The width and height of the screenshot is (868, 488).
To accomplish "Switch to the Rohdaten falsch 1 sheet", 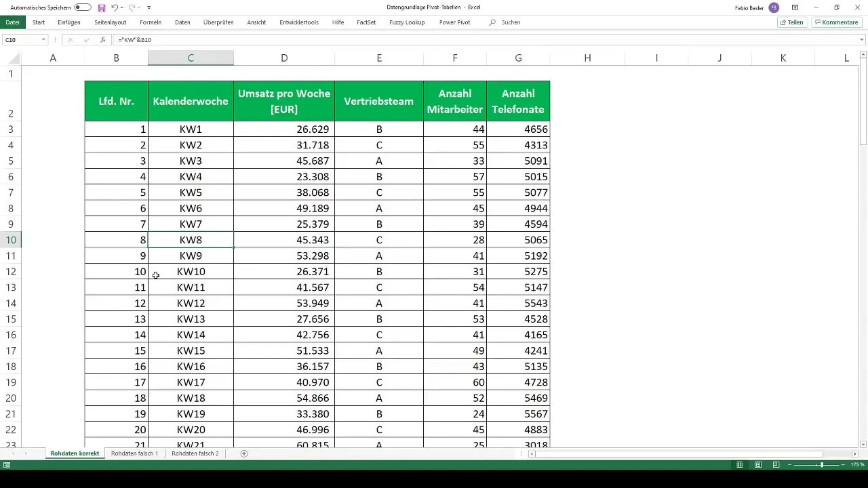I will click(x=134, y=453).
